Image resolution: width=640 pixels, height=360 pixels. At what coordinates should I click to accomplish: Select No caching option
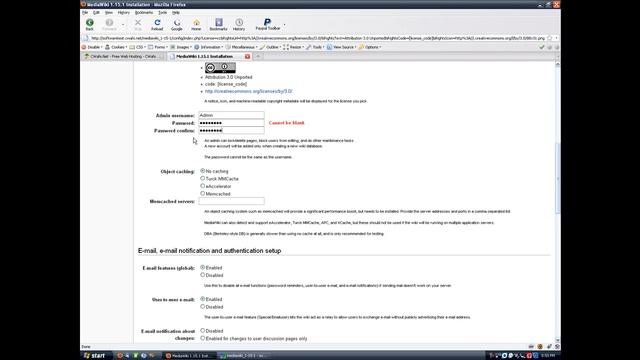tap(202, 171)
